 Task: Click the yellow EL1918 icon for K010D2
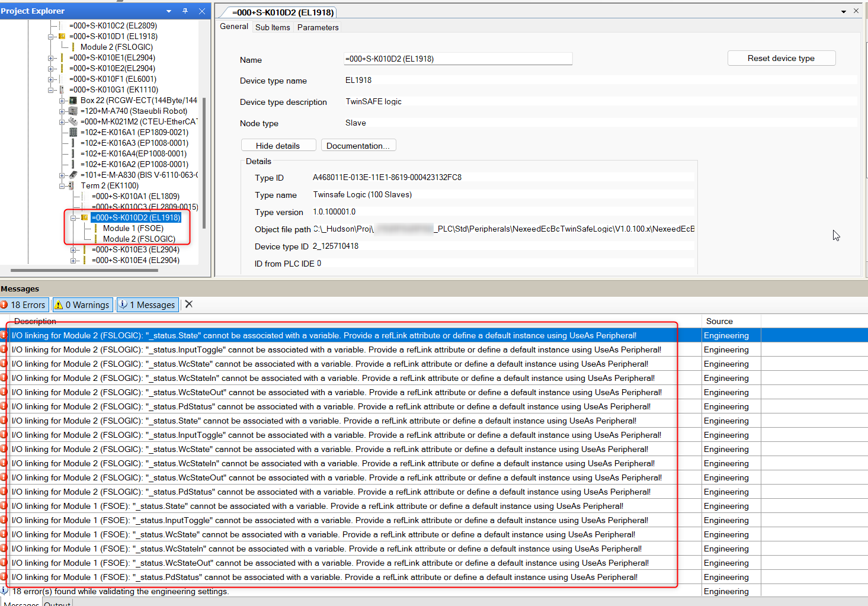(x=84, y=217)
